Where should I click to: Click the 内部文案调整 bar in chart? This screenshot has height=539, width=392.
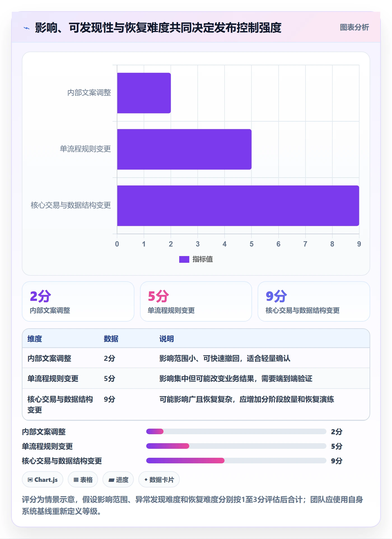144,93
